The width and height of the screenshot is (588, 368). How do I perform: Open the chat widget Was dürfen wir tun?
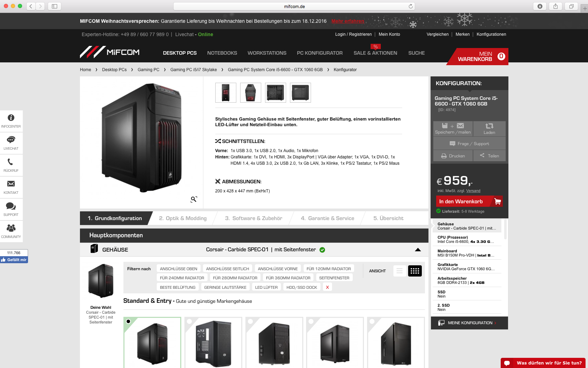(x=543, y=363)
